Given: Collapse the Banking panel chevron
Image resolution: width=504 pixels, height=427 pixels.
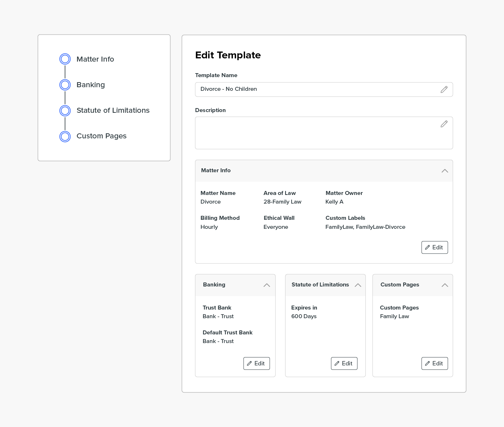Looking at the screenshot, I should (266, 285).
